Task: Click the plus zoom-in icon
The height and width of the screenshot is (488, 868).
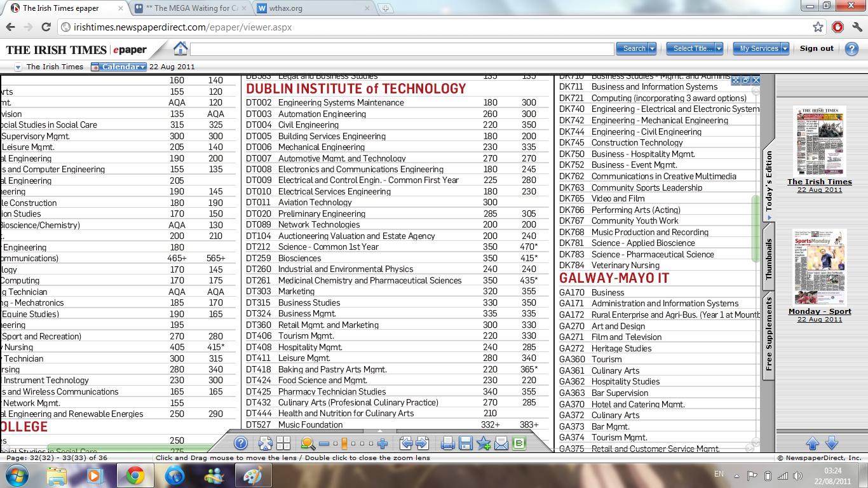Action: coord(383,444)
